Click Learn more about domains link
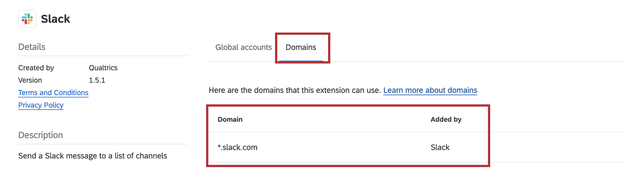 coord(430,90)
